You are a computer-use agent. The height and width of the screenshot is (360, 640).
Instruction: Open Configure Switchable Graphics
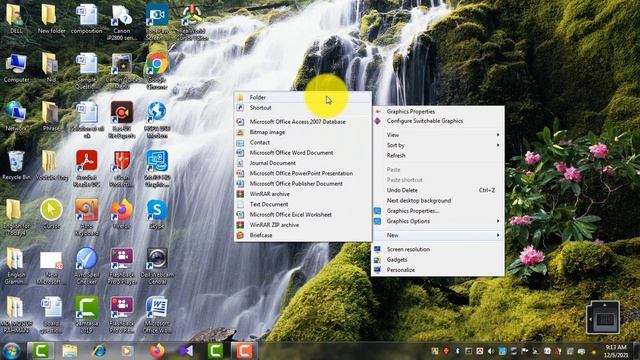[x=438, y=121]
